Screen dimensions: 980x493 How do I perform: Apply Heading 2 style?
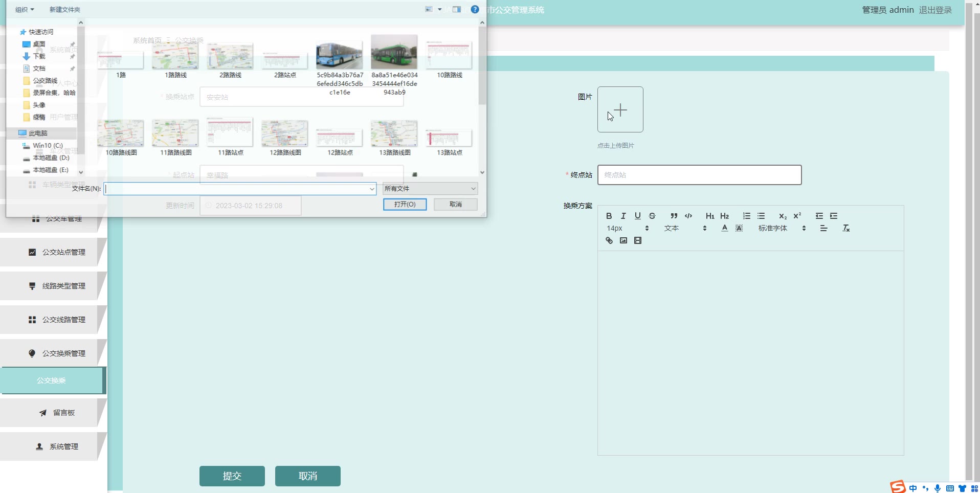click(x=724, y=216)
